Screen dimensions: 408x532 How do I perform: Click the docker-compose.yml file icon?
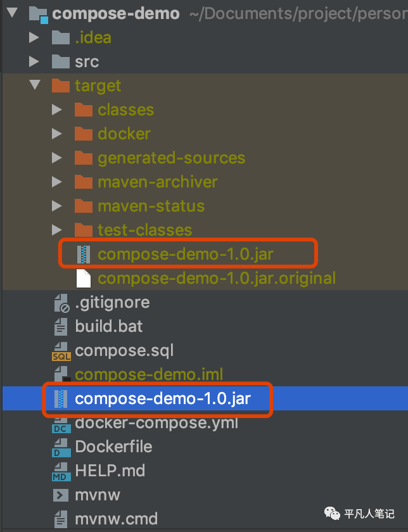pyautogui.click(x=61, y=422)
